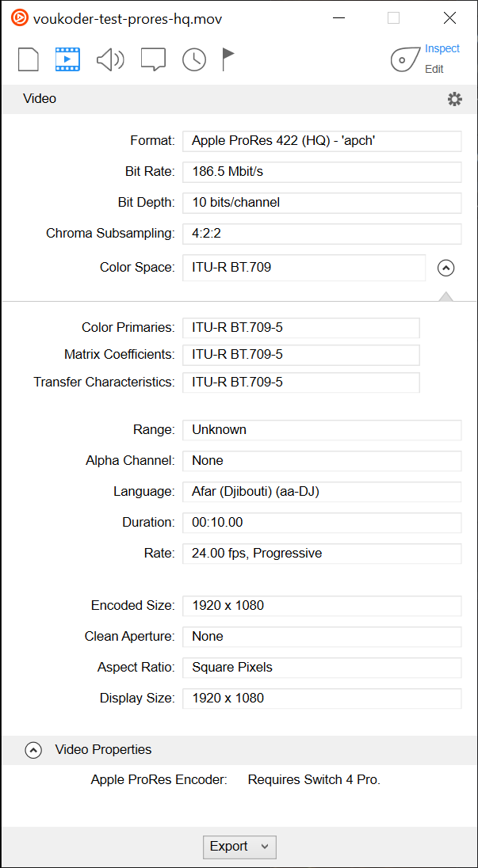The image size is (478, 868).
Task: Open the Timecode clock tab icon
Action: pyautogui.click(x=194, y=59)
